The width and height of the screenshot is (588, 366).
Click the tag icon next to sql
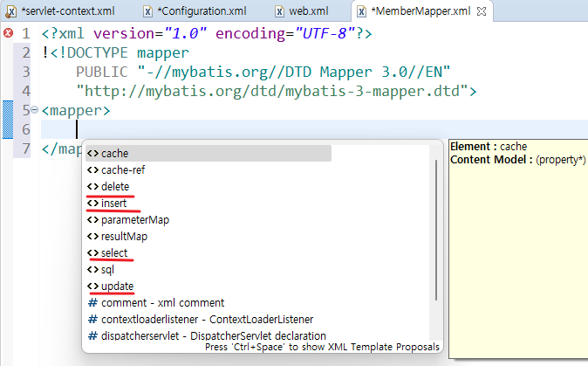pyautogui.click(x=92, y=270)
